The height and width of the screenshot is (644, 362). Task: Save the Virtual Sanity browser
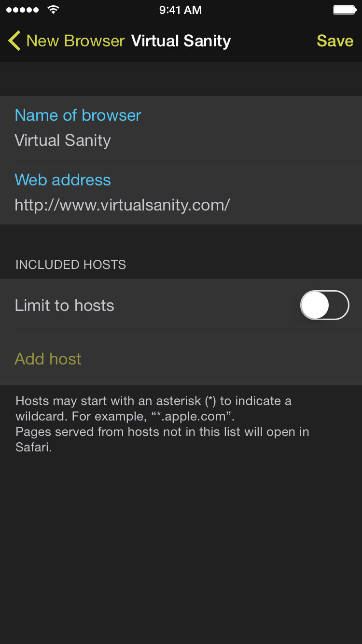pyautogui.click(x=335, y=41)
